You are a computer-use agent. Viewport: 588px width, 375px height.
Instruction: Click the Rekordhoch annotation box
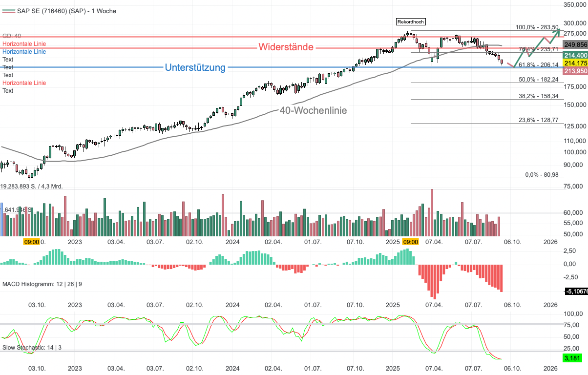(411, 21)
